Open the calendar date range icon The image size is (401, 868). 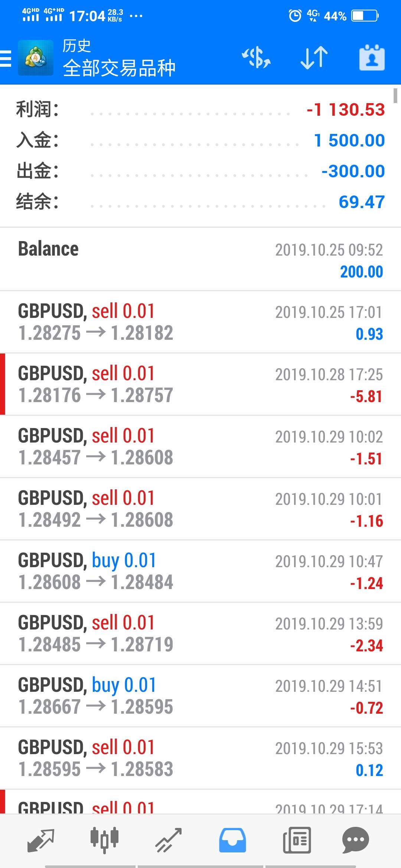[372, 58]
